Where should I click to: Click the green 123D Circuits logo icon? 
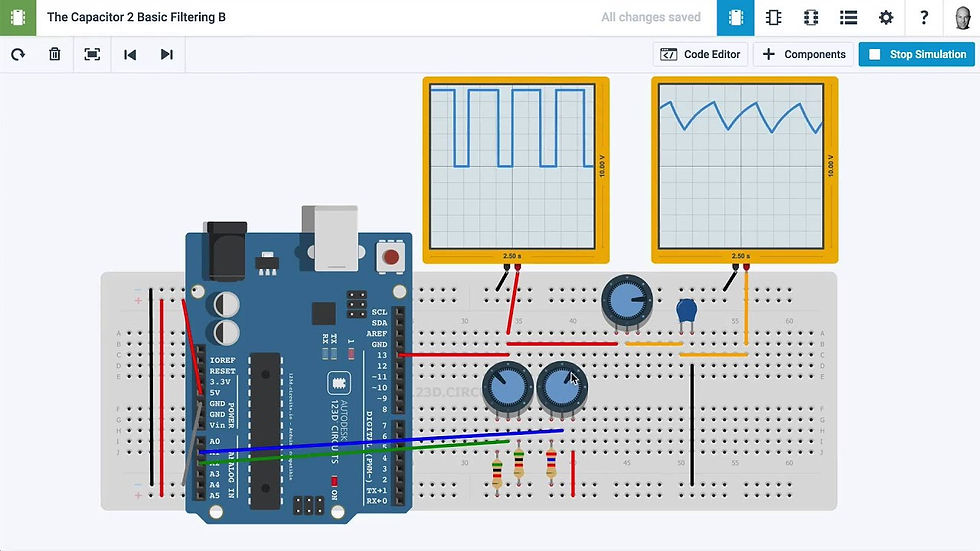coord(18,17)
